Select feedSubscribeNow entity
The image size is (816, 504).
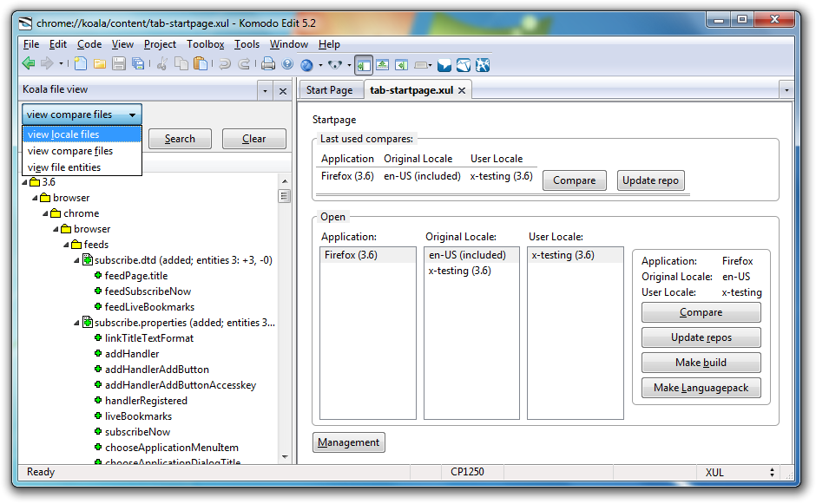(x=148, y=291)
